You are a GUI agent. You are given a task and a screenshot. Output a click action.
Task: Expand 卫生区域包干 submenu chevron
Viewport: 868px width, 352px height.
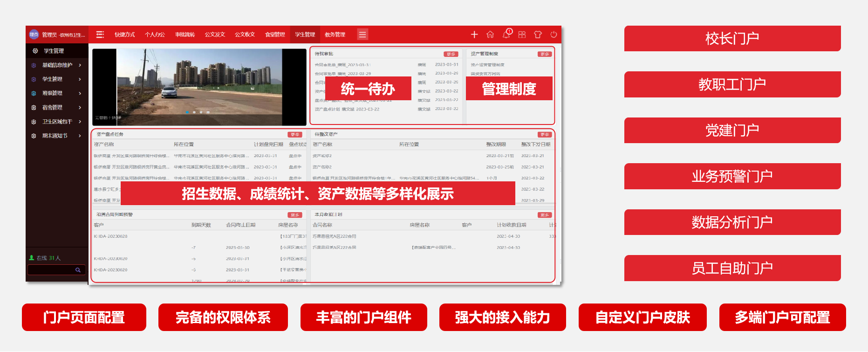[x=80, y=122]
